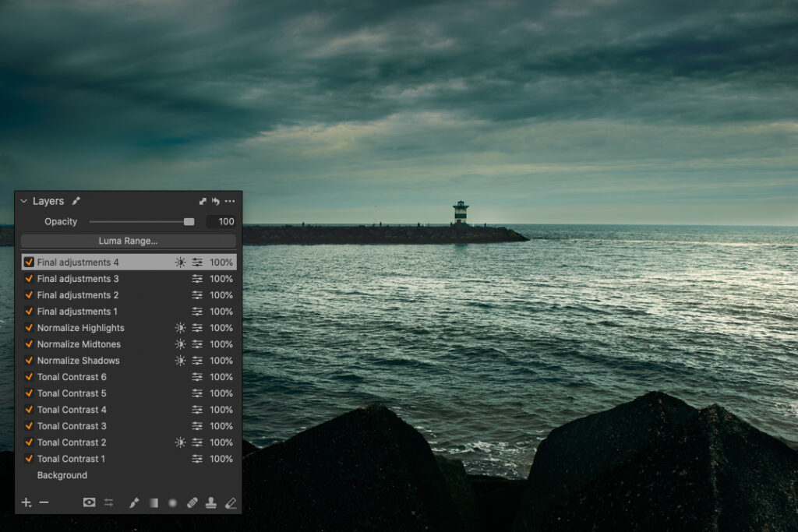
Task: Disable Tonal Contrast 1 layer checkbox
Action: point(29,459)
